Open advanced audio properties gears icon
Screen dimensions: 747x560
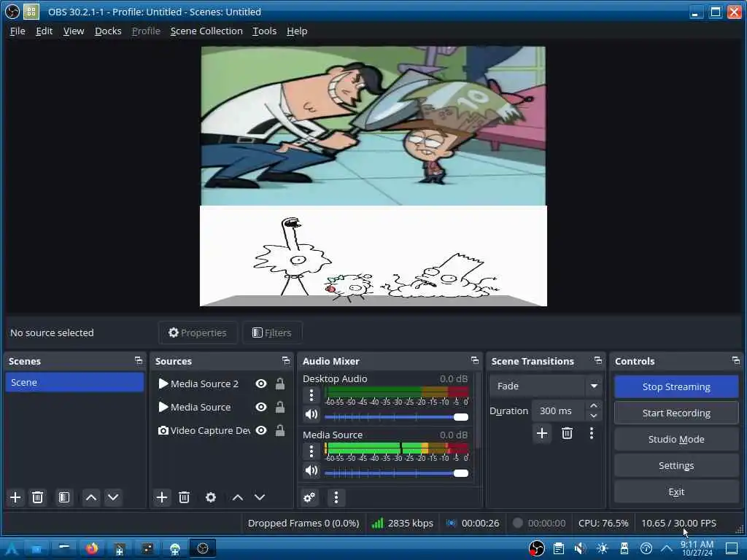coord(309,497)
